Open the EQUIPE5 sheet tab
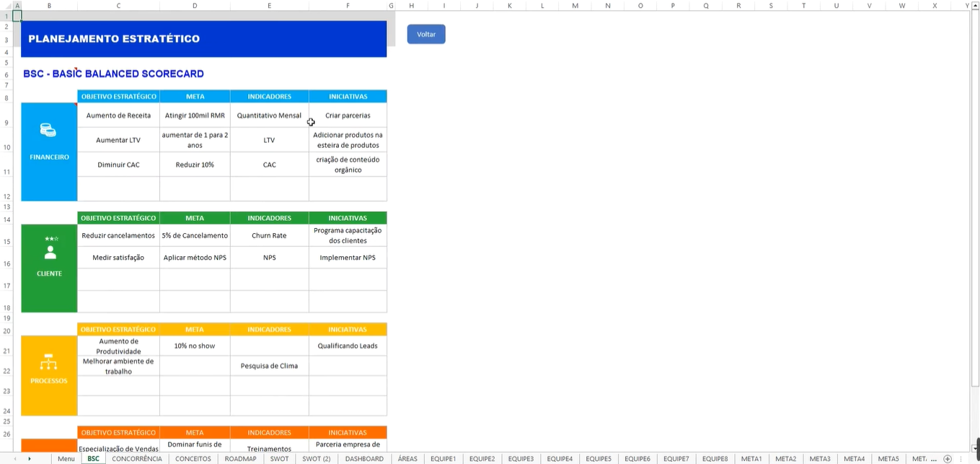This screenshot has width=980, height=464. (599, 459)
